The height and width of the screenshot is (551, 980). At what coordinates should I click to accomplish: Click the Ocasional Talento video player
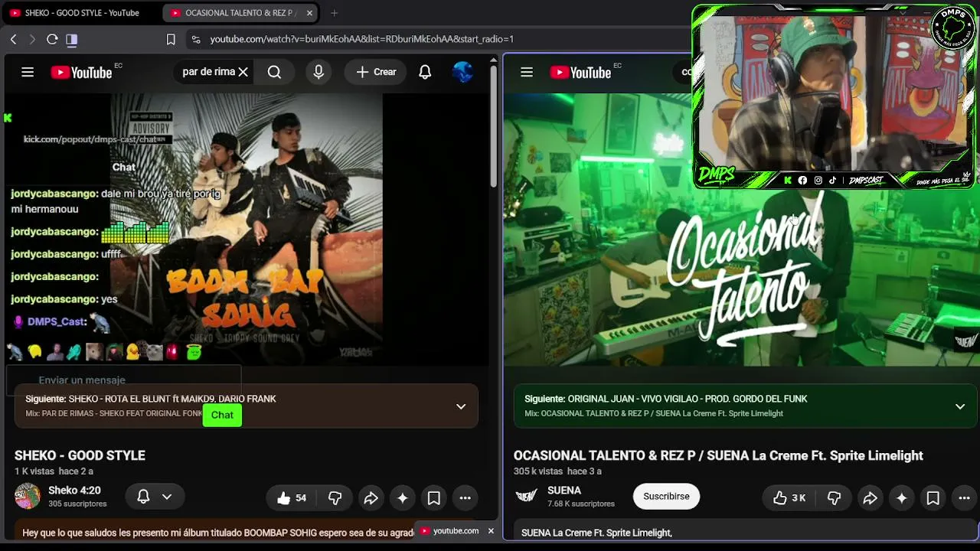pos(741,230)
